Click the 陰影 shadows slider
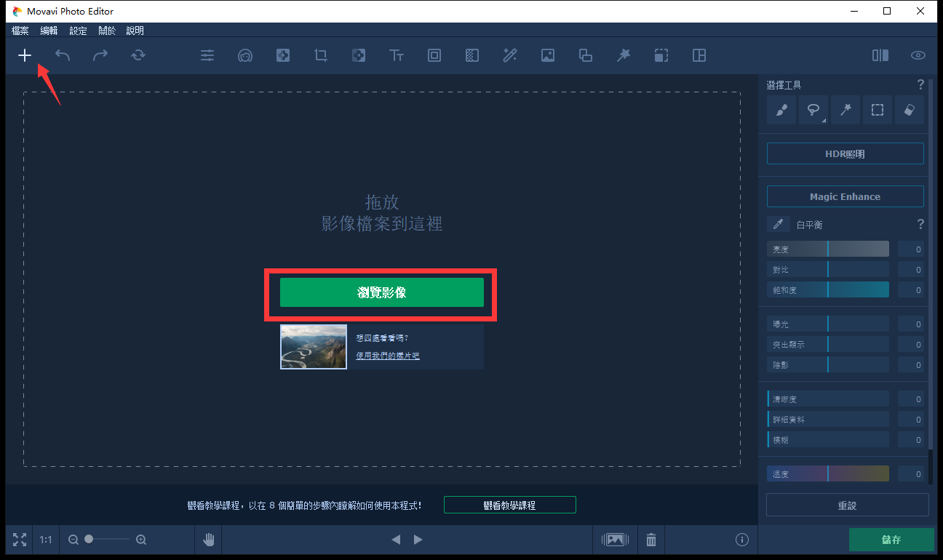Screen dimensions: 943x560 [828, 365]
